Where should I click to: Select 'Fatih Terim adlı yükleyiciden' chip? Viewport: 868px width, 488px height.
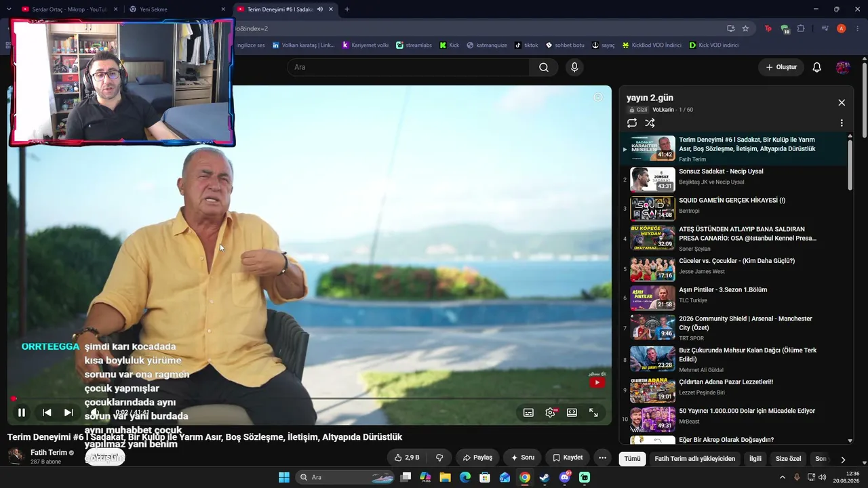click(695, 459)
